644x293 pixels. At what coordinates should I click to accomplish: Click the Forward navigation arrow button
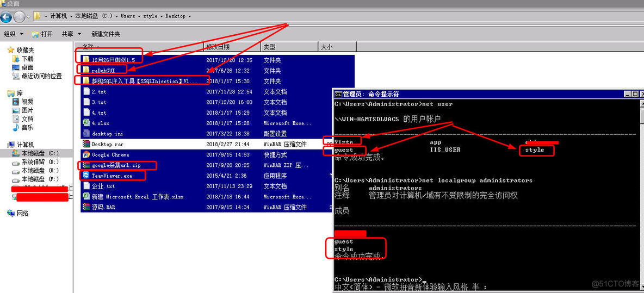pyautogui.click(x=19, y=17)
